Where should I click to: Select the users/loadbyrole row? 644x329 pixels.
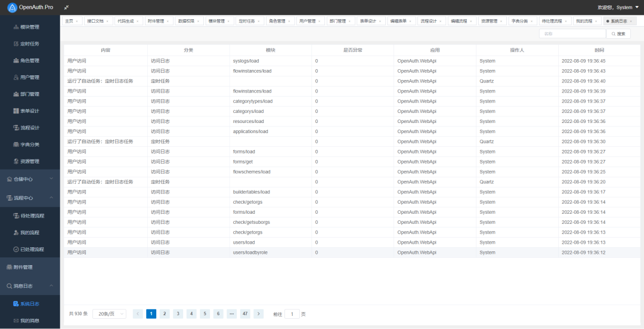coord(352,253)
